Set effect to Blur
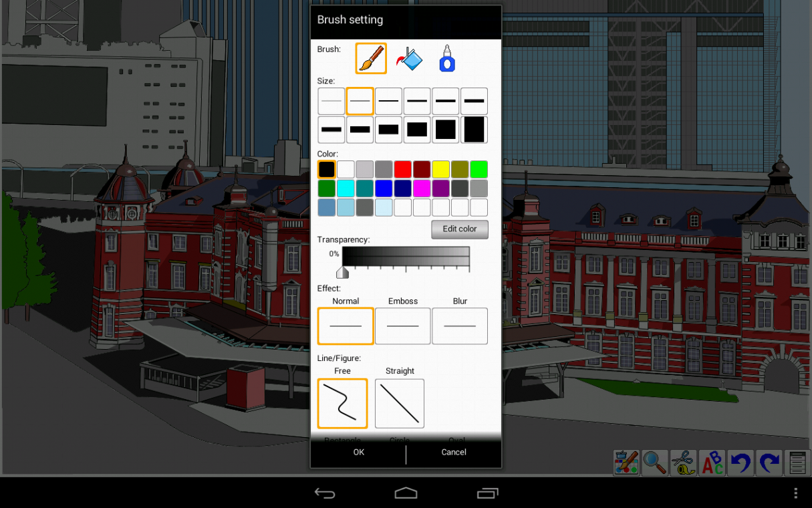This screenshot has width=812, height=508. (x=460, y=326)
